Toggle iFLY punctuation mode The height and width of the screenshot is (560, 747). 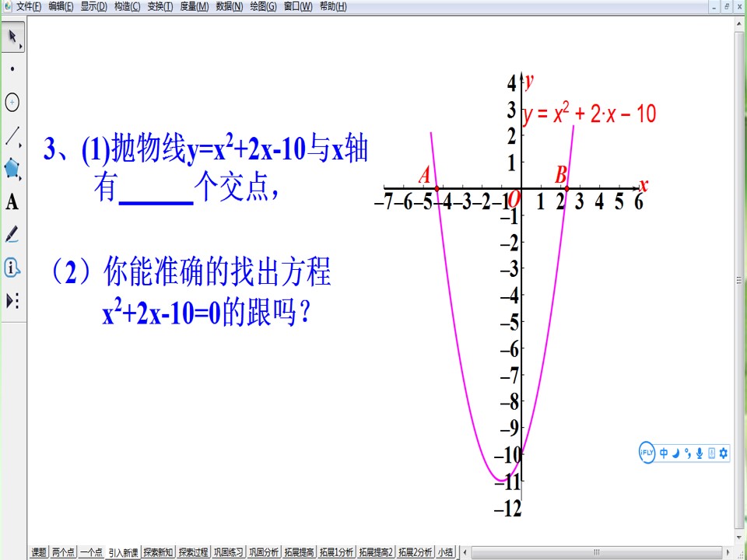(x=687, y=453)
